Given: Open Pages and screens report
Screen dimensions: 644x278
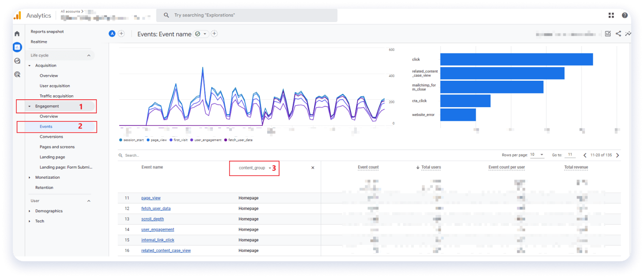Looking at the screenshot, I should pos(57,147).
